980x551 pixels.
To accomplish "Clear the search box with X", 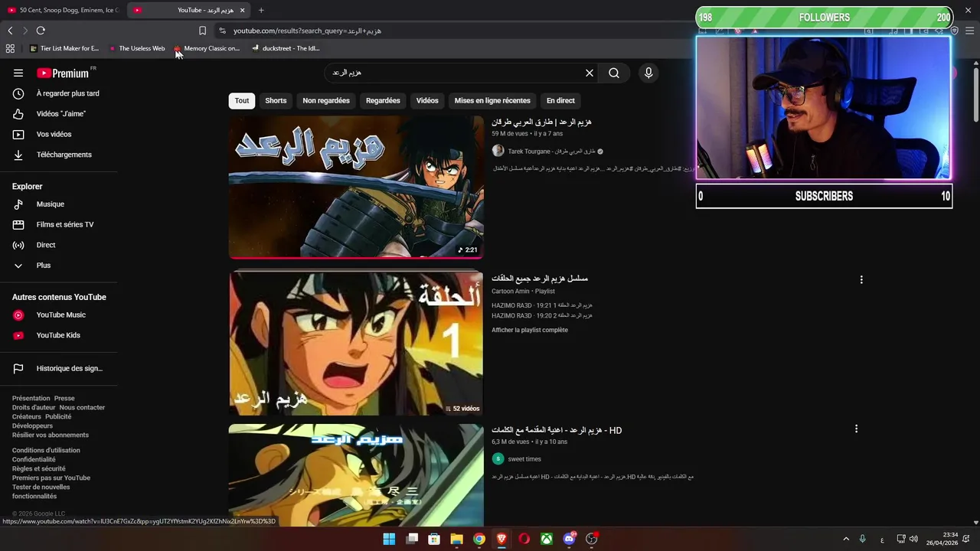I will coord(590,73).
